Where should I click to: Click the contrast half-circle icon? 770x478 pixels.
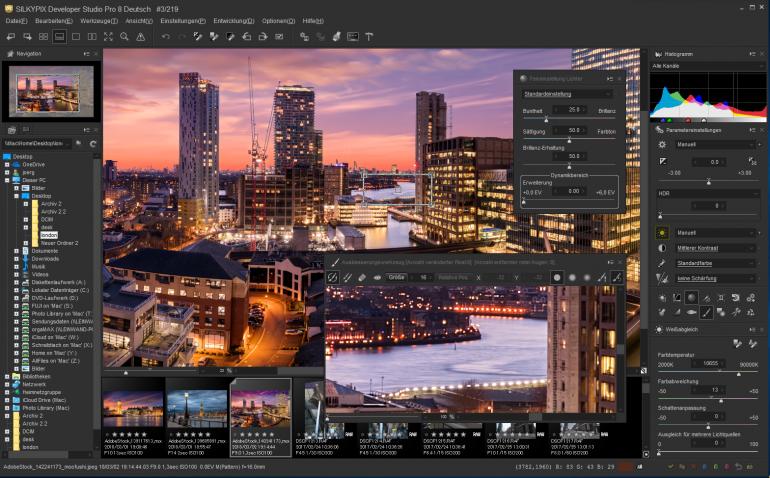[x=662, y=248]
